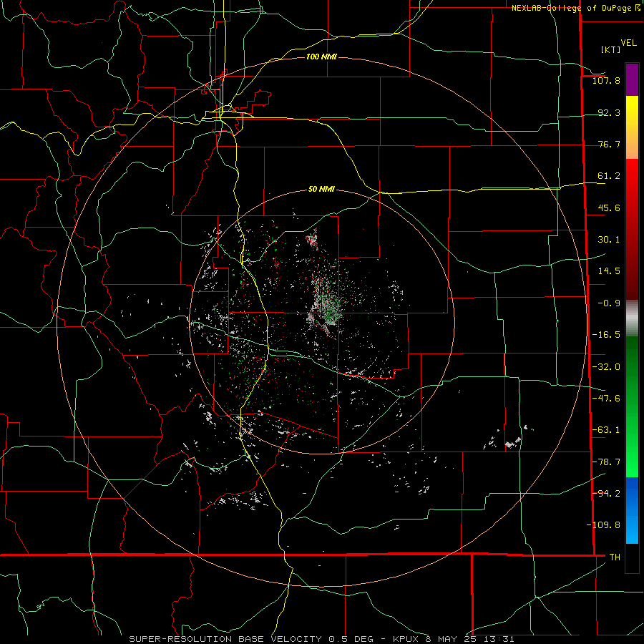Click the 14.5 legend value
The image size is (644, 644).
[x=609, y=271]
